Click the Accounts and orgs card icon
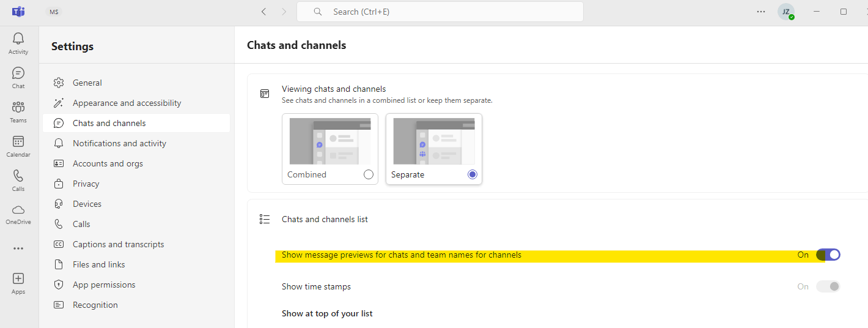Image resolution: width=868 pixels, height=328 pixels. [x=59, y=163]
